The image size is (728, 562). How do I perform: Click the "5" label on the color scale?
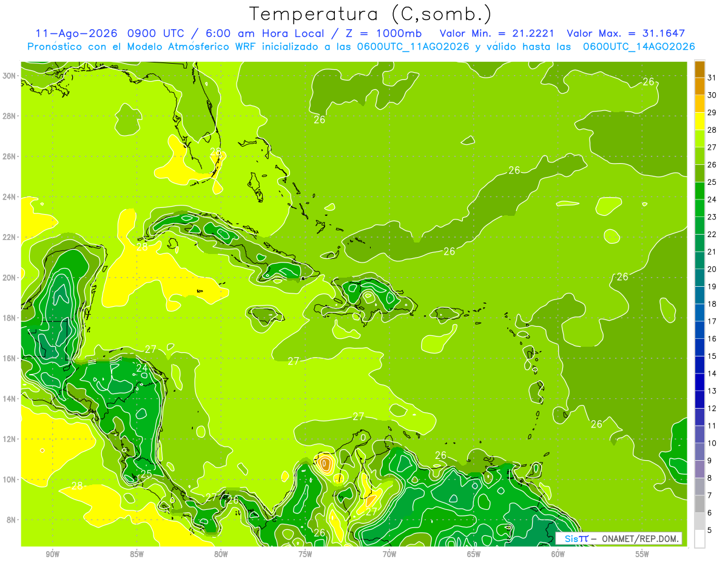click(709, 530)
